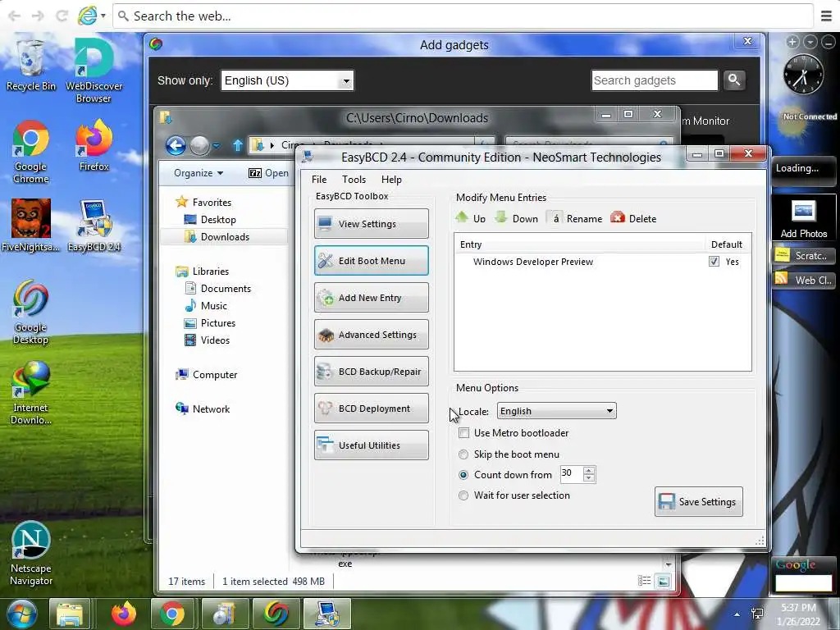Viewport: 840px width, 630px height.
Task: Open Google Desktop shortcut icon
Action: click(x=30, y=313)
